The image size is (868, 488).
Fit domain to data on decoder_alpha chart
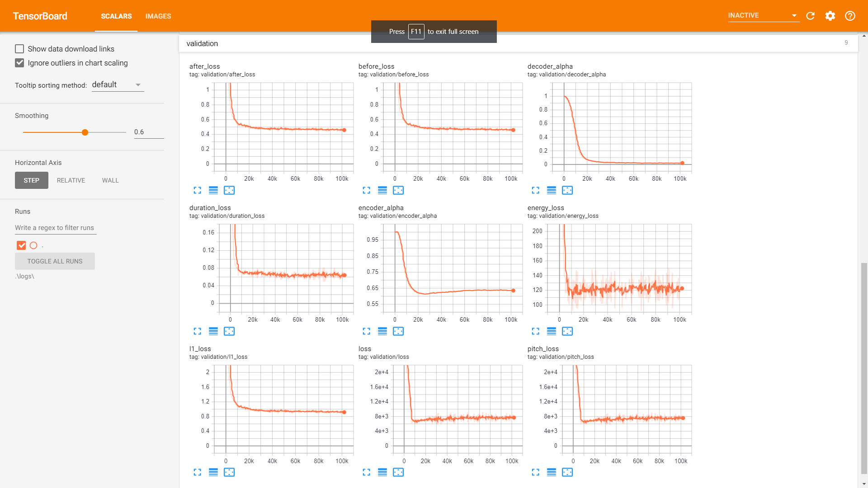[x=567, y=190]
